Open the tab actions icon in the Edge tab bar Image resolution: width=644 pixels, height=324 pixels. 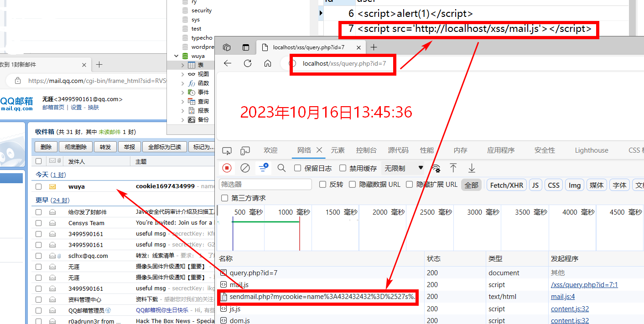coord(227,47)
